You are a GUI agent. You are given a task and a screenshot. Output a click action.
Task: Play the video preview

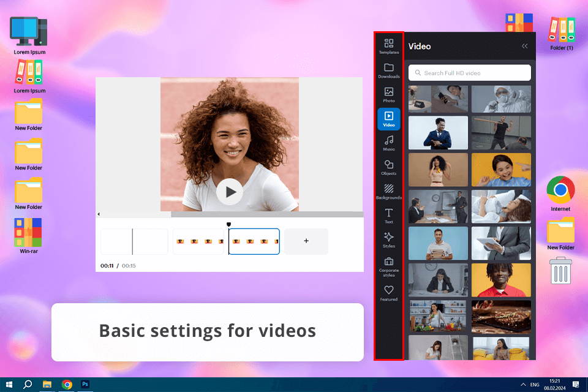tap(229, 192)
